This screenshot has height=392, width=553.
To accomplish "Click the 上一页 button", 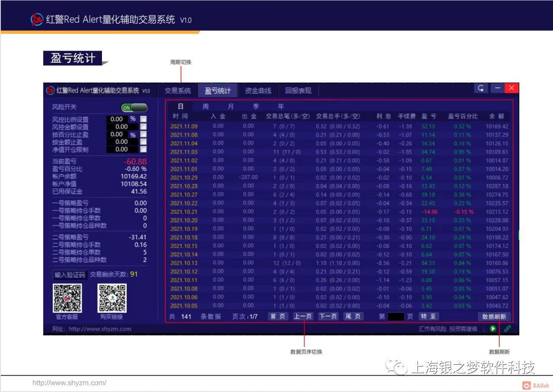I will (303, 316).
